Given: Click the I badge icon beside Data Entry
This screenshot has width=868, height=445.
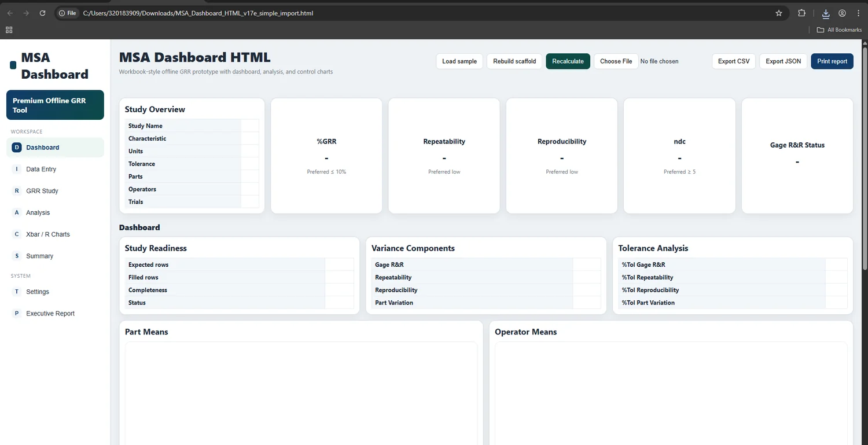Looking at the screenshot, I should click(x=17, y=169).
